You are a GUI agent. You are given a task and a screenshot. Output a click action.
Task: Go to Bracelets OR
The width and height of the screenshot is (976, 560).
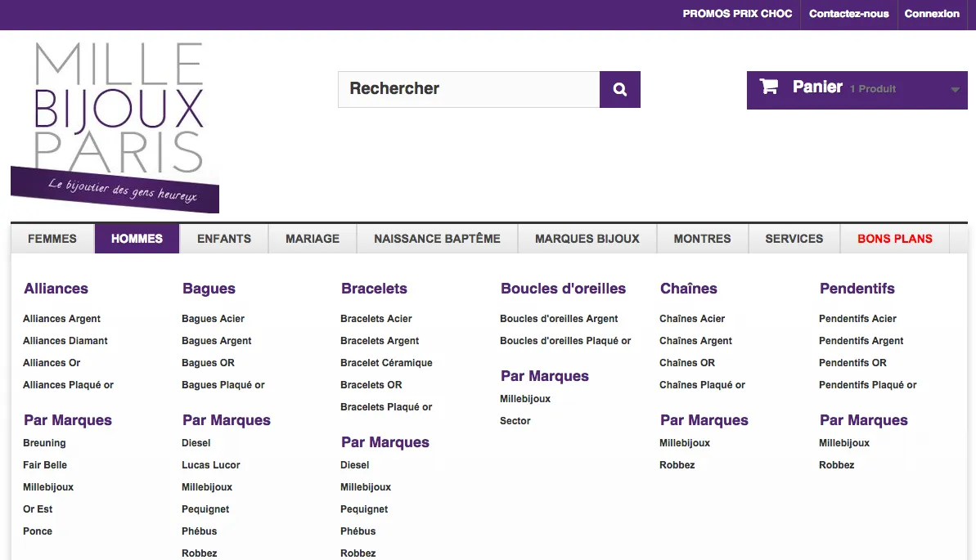click(371, 385)
